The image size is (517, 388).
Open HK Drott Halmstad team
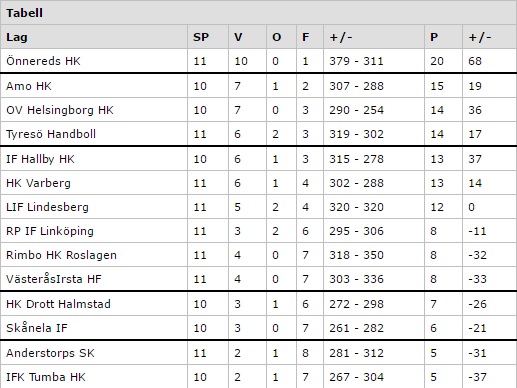coord(58,304)
